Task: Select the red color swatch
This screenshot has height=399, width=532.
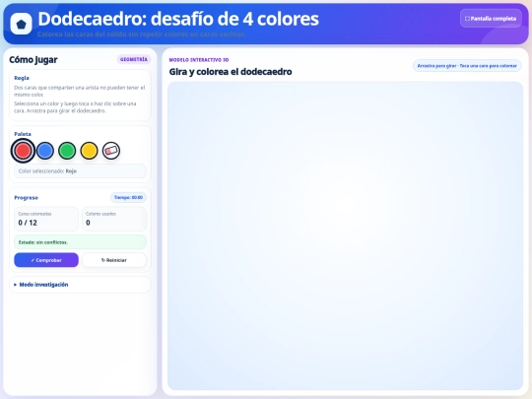Action: coord(23,151)
